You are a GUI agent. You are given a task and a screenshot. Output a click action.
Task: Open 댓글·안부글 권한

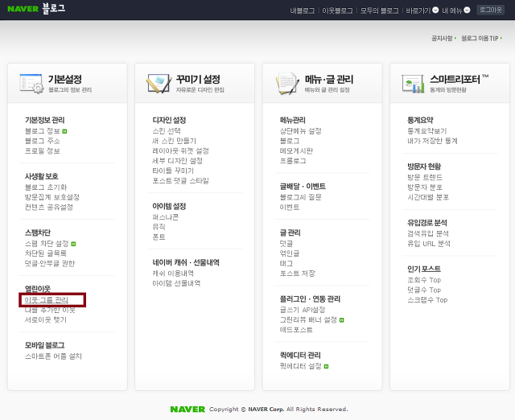coord(50,263)
